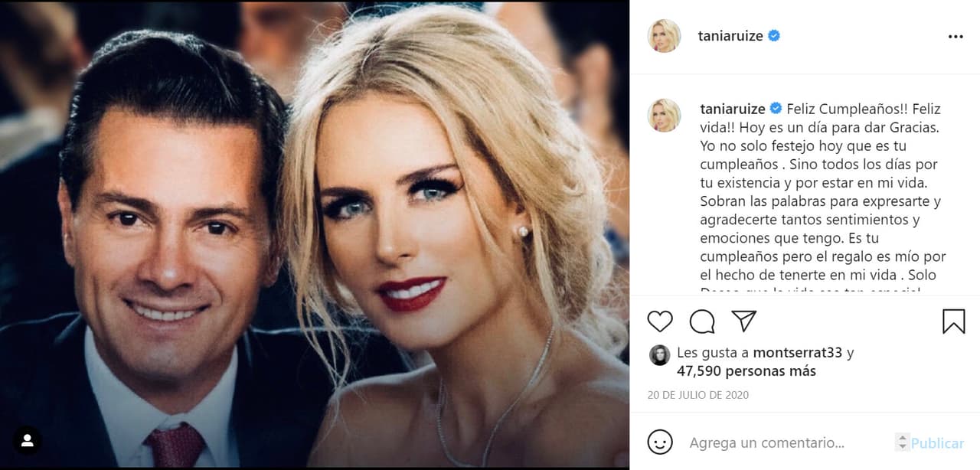Open taniaruize's profile picture at the top
This screenshot has height=470, width=980.
tap(663, 35)
